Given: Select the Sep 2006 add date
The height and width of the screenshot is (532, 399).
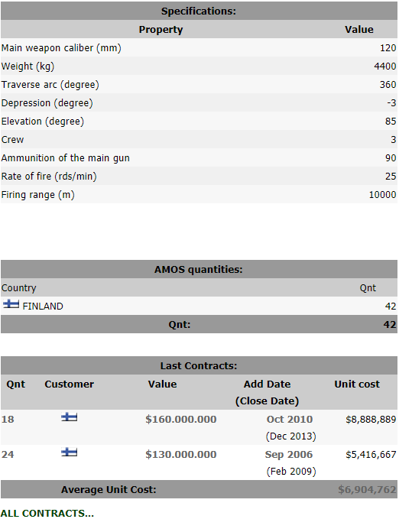Looking at the screenshot, I should click(x=289, y=455).
